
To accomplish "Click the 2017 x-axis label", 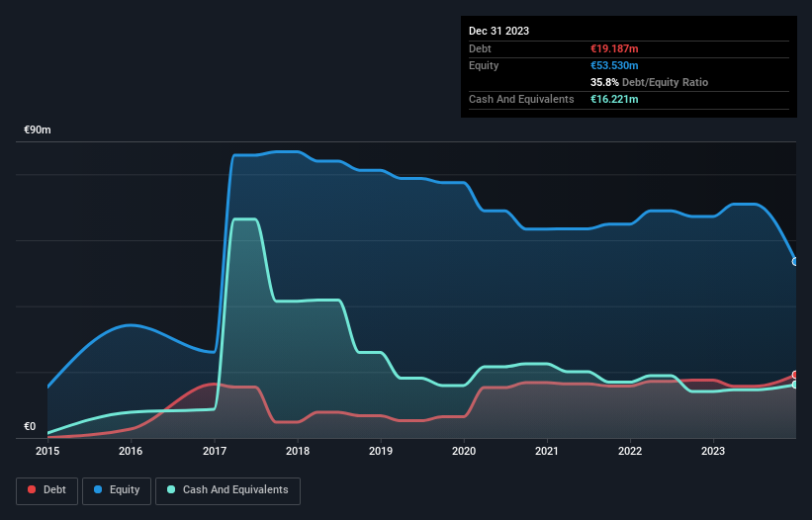I will pyautogui.click(x=215, y=451).
